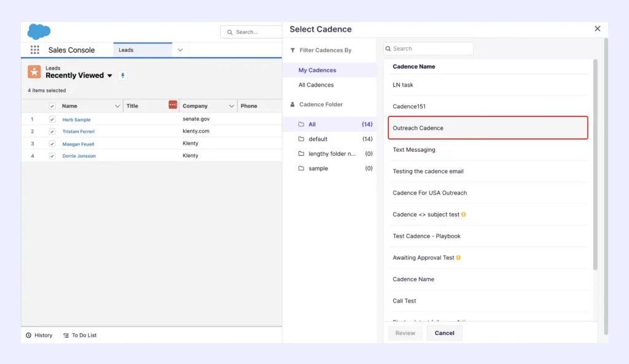Click warning icon beside Awaiting Approval Test

coord(458,258)
